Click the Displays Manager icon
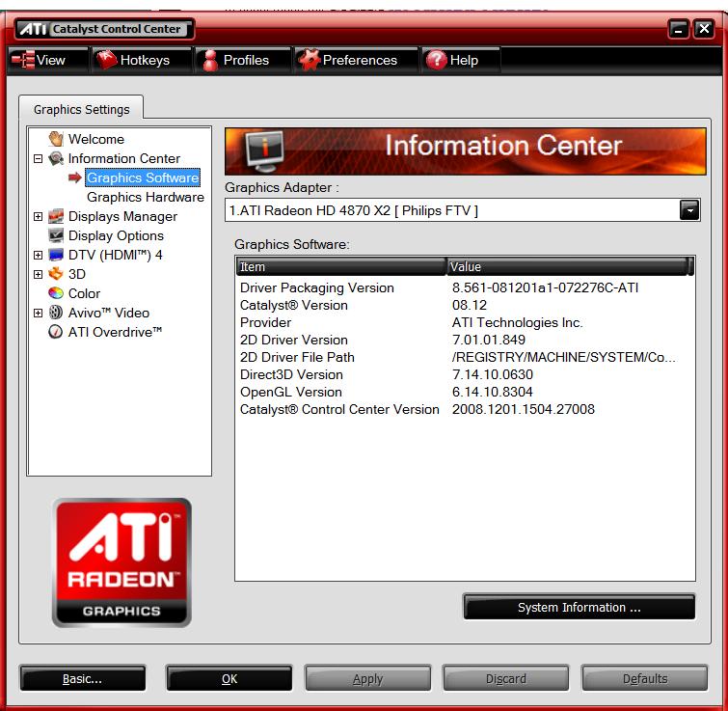 click(x=56, y=216)
